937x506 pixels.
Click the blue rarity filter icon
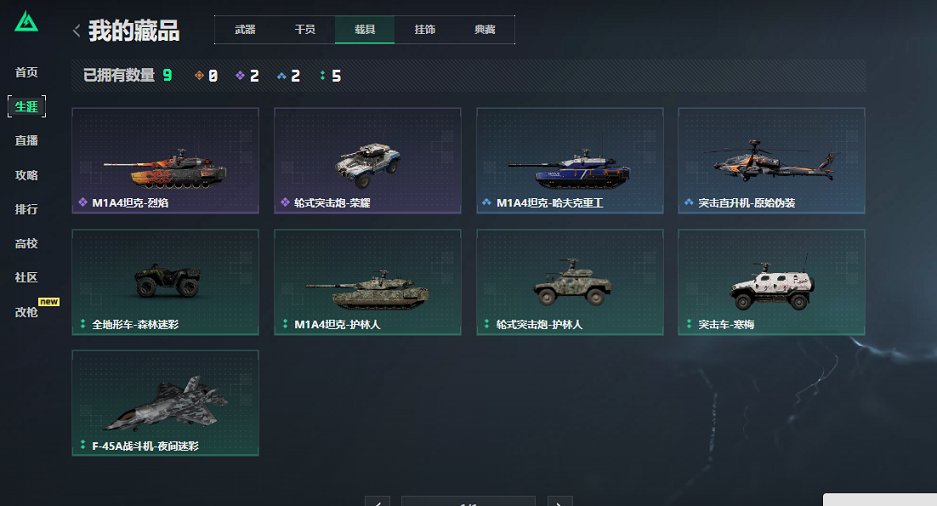281,75
